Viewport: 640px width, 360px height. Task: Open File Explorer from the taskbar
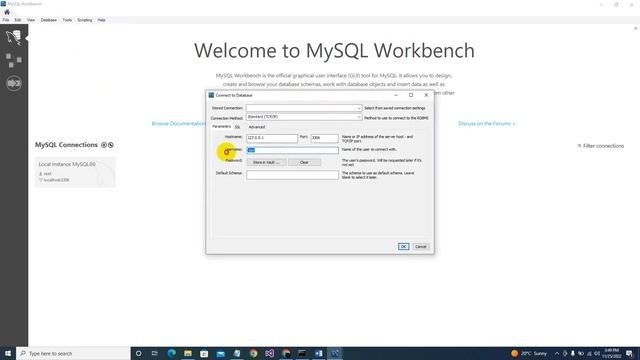point(188,353)
